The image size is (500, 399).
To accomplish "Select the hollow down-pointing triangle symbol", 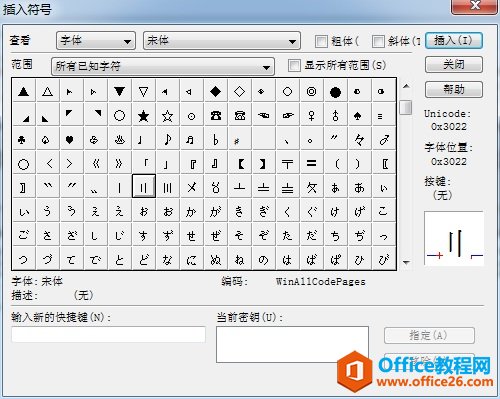I will (x=143, y=91).
